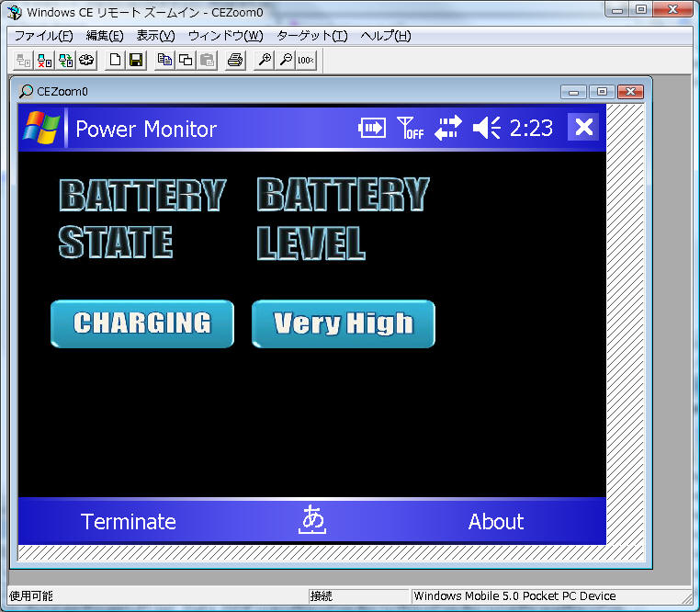Viewport: 700px width, 612px height.
Task: Click the disconnect from device icon
Action: click(44, 60)
